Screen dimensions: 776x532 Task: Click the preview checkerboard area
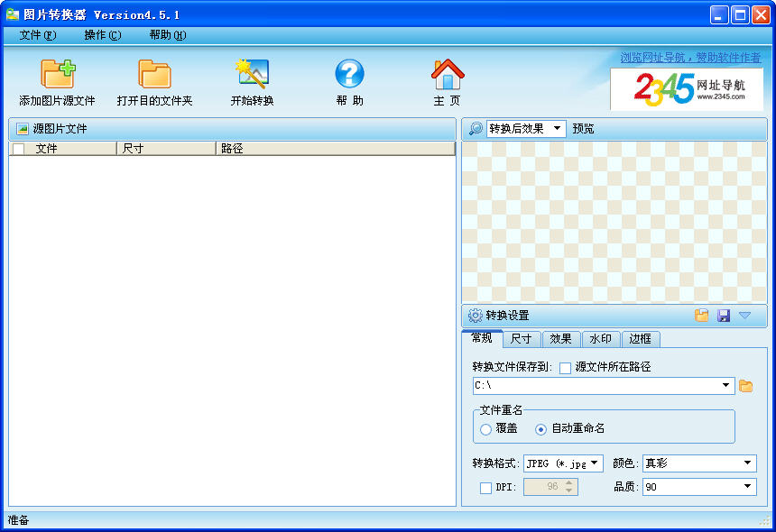pos(614,222)
